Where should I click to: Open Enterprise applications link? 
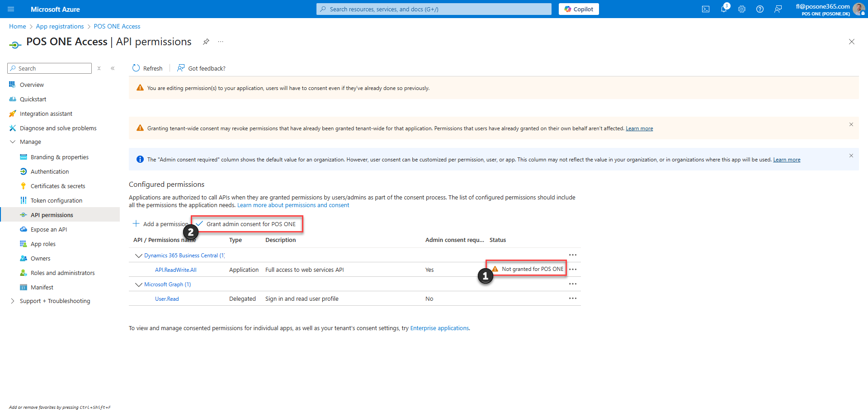pos(439,328)
